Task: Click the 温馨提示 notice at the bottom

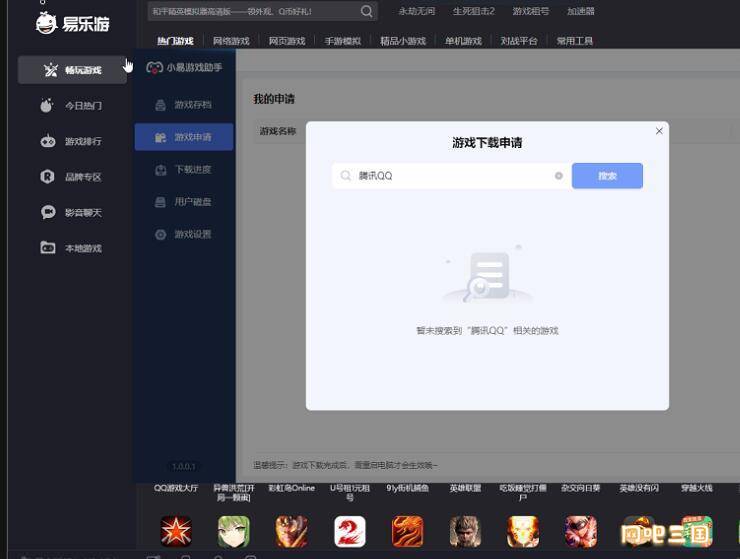Action: coord(345,465)
